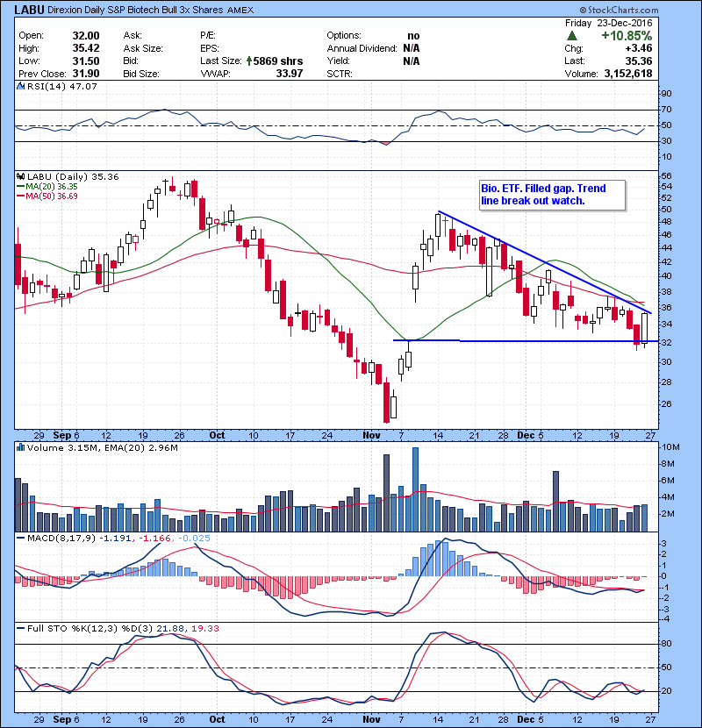Click the RSI(14) 47.07 indicator label
The height and width of the screenshot is (728, 702).
click(x=61, y=86)
